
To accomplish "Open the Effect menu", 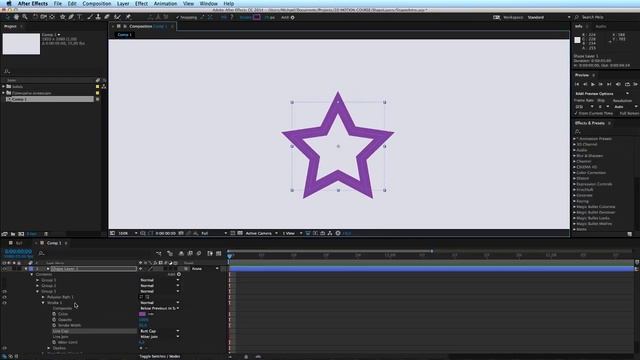I will 141,3.
